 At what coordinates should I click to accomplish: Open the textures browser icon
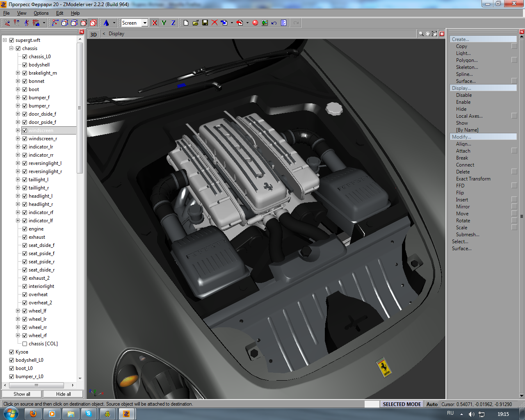click(x=265, y=23)
